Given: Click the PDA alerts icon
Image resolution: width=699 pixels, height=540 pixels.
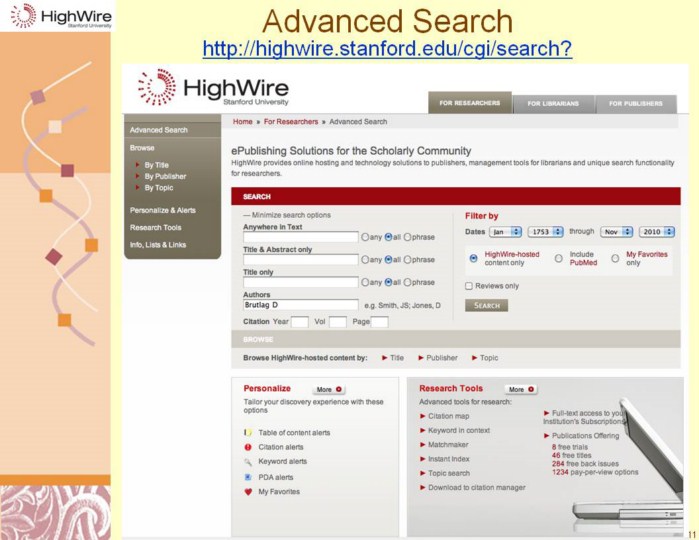Looking at the screenshot, I should 248,477.
